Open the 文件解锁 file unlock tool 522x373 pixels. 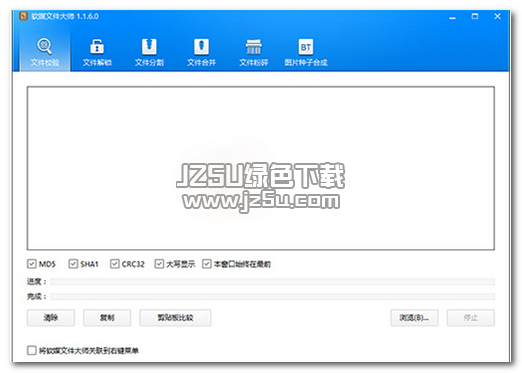click(97, 52)
